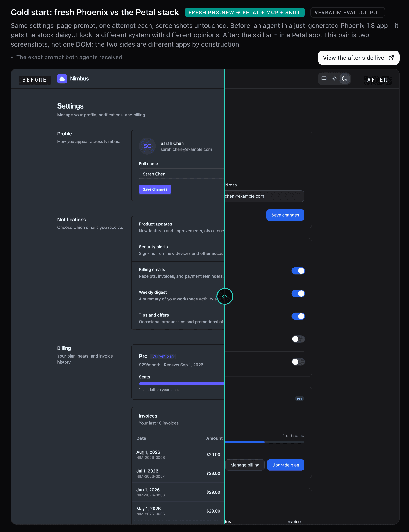The image size is (409, 532).
Task: Open View the after side live
Action: [358, 58]
